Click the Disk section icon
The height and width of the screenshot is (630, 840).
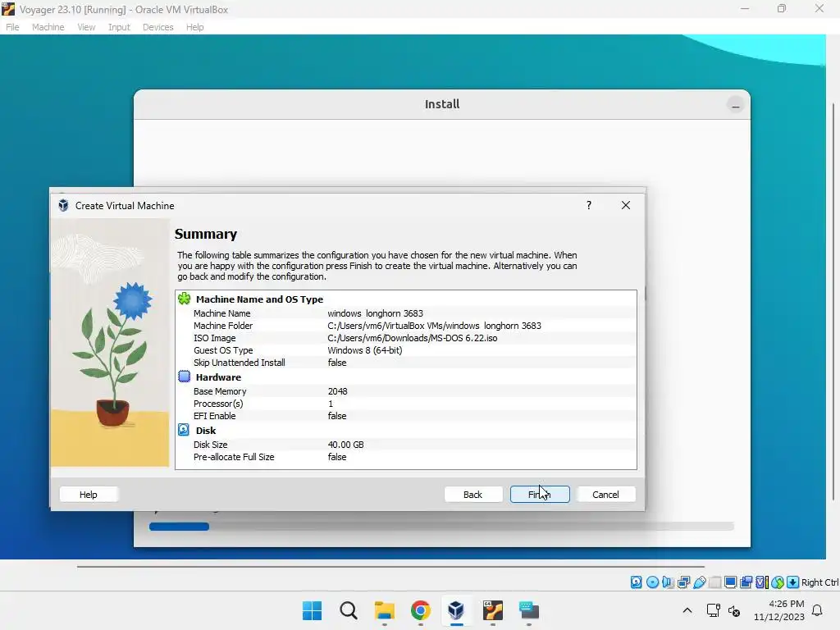tap(184, 430)
